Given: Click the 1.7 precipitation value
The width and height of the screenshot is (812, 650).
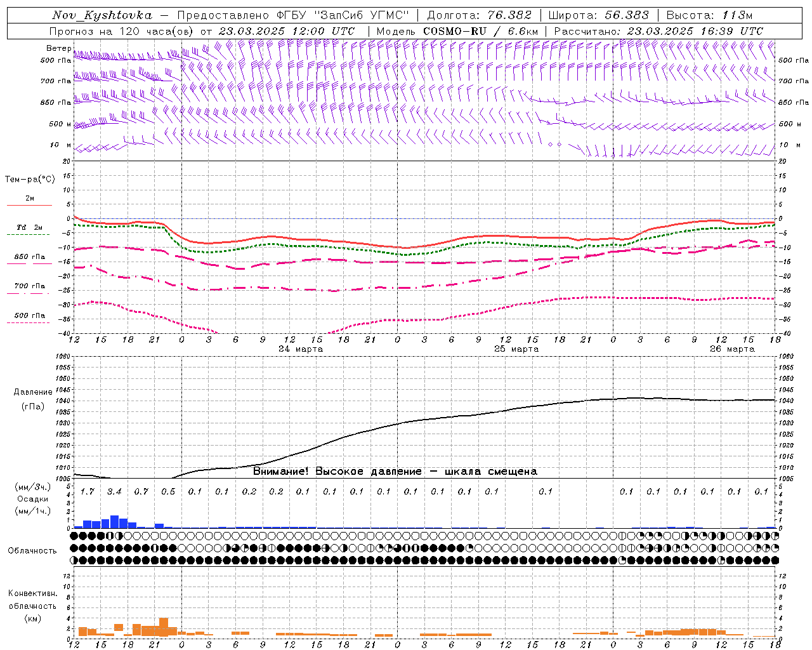Looking at the screenshot, I should click(87, 491).
